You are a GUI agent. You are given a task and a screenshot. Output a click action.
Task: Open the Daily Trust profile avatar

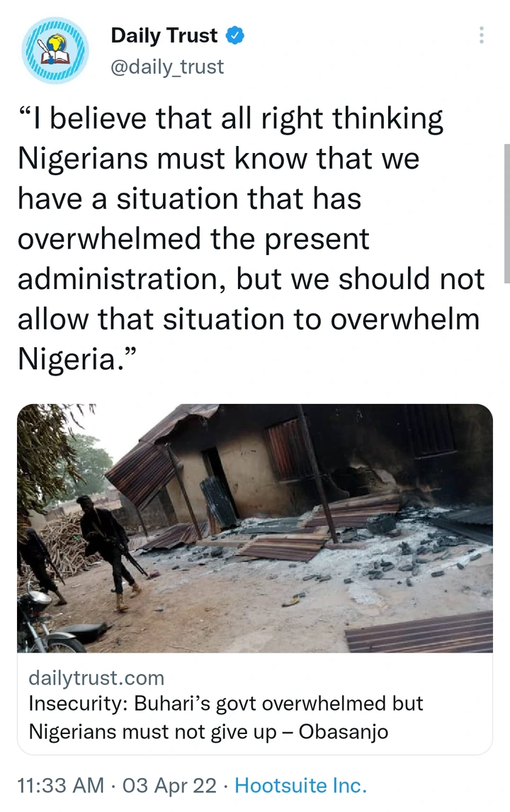(x=55, y=50)
